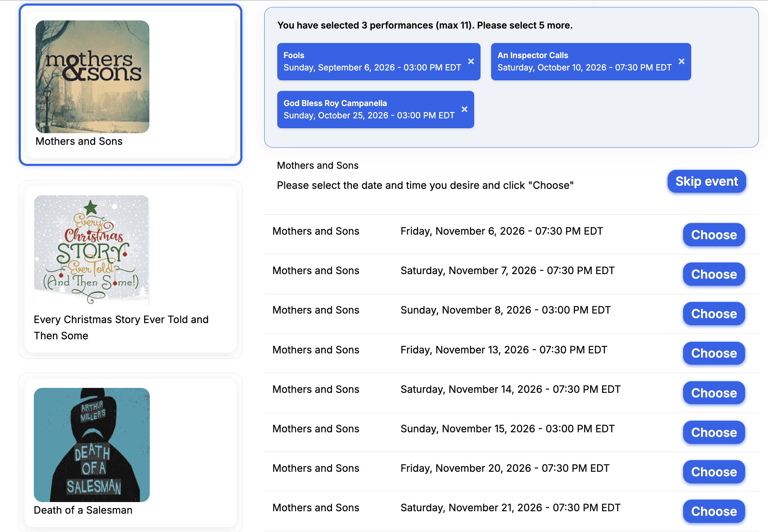Choose Sunday, November 8 performance

click(x=714, y=314)
